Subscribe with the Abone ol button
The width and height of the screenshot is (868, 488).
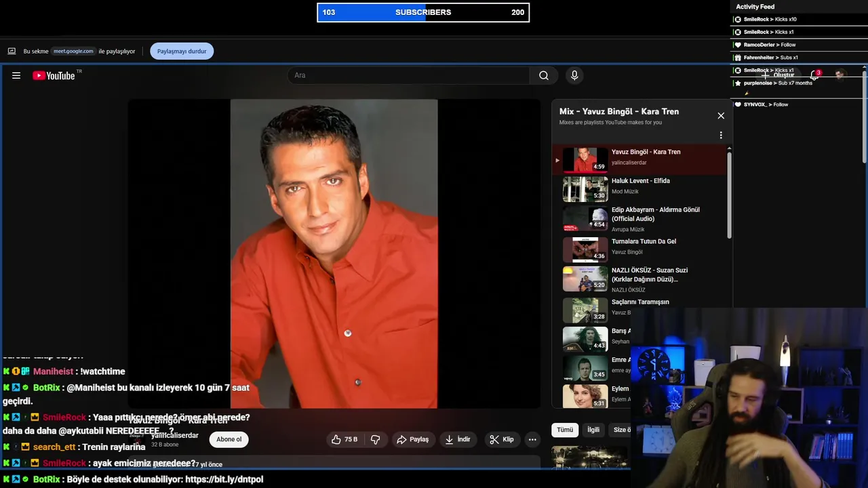point(229,439)
